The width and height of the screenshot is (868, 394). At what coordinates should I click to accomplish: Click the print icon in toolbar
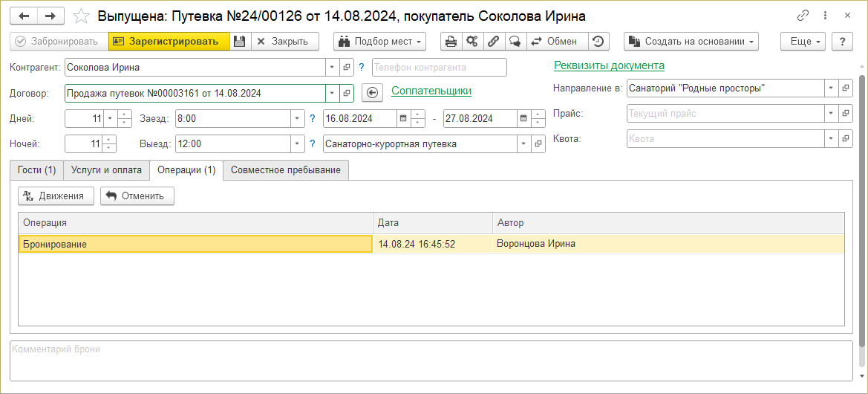pyautogui.click(x=451, y=42)
